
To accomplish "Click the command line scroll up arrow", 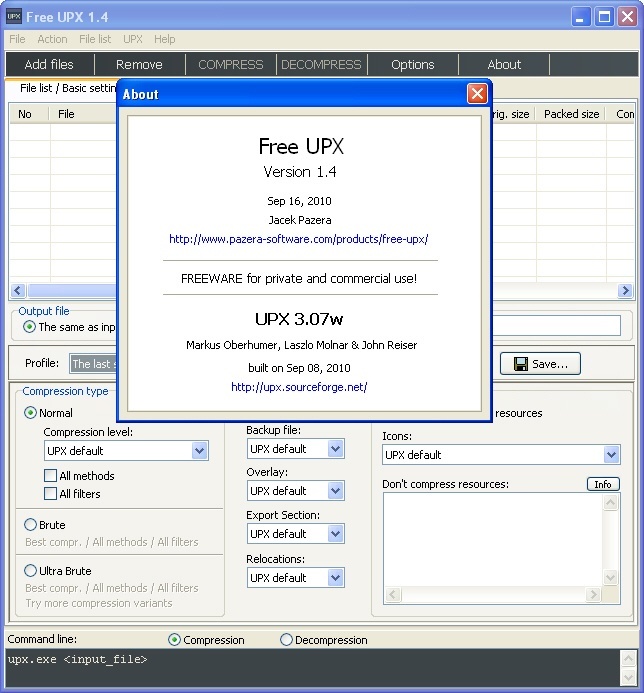I will pyautogui.click(x=628, y=659).
